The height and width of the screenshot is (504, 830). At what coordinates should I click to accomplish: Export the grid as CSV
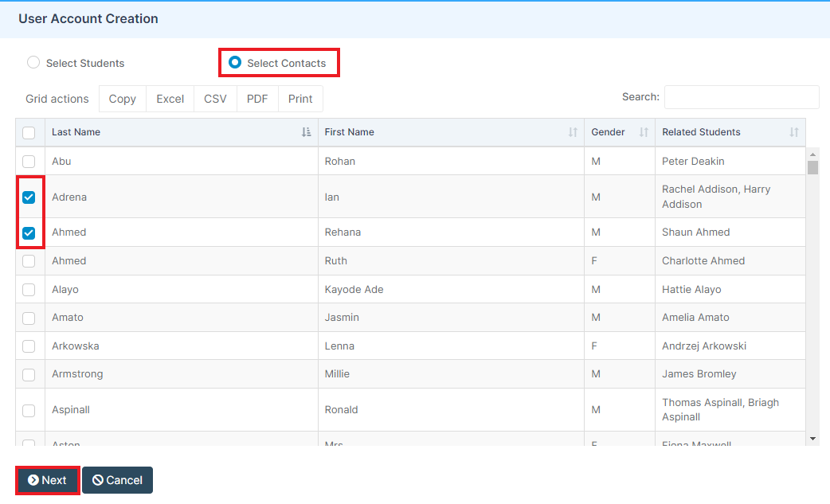click(215, 99)
